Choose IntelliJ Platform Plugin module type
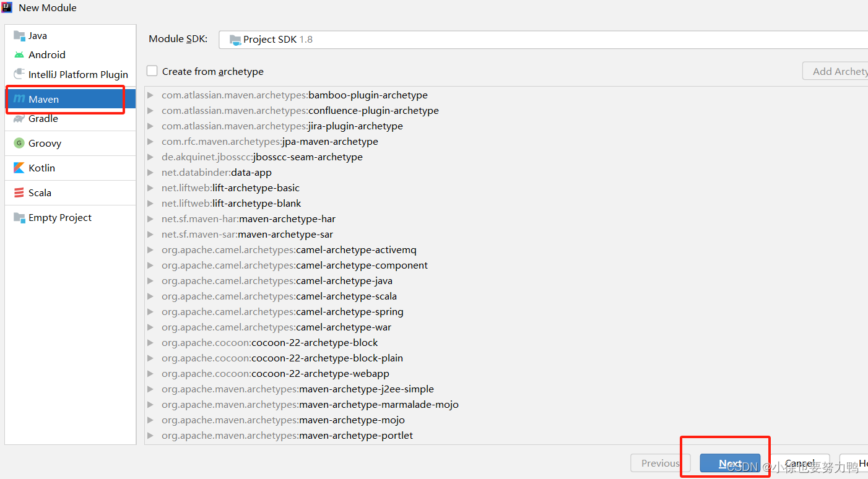Screen dimensions: 868x479 (x=71, y=74)
